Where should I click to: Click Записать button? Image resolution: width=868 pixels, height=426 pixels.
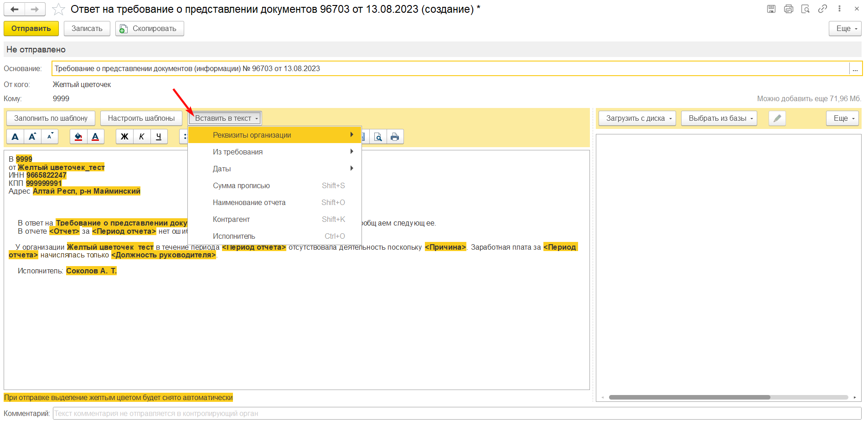click(x=87, y=28)
